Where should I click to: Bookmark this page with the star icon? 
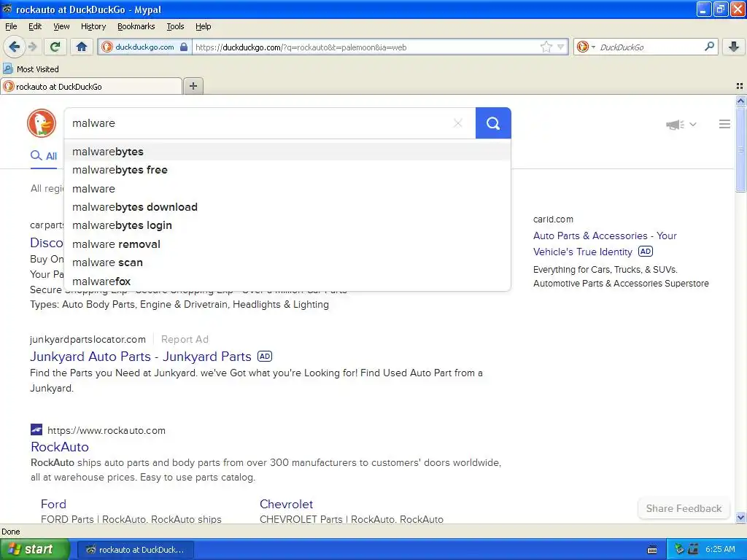pos(546,47)
